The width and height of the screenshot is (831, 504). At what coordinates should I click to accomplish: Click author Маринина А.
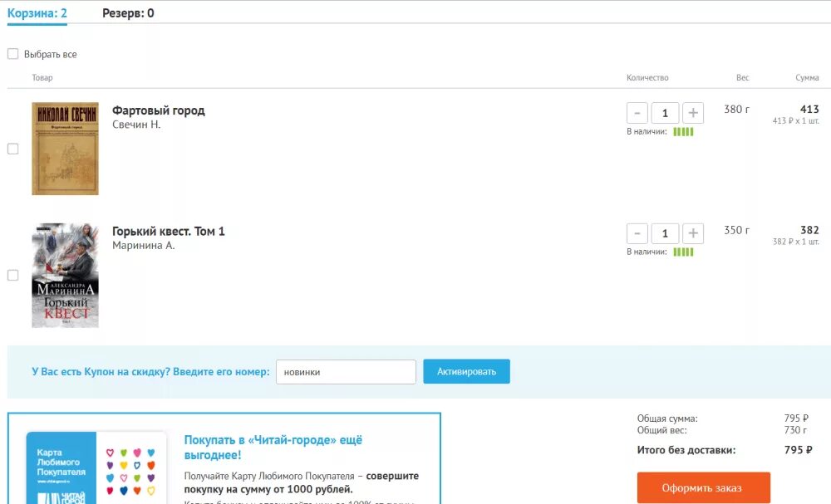click(143, 246)
